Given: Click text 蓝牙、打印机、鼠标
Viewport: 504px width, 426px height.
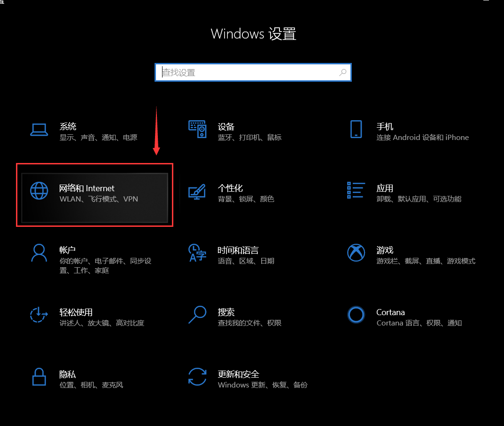Looking at the screenshot, I should click(250, 138).
